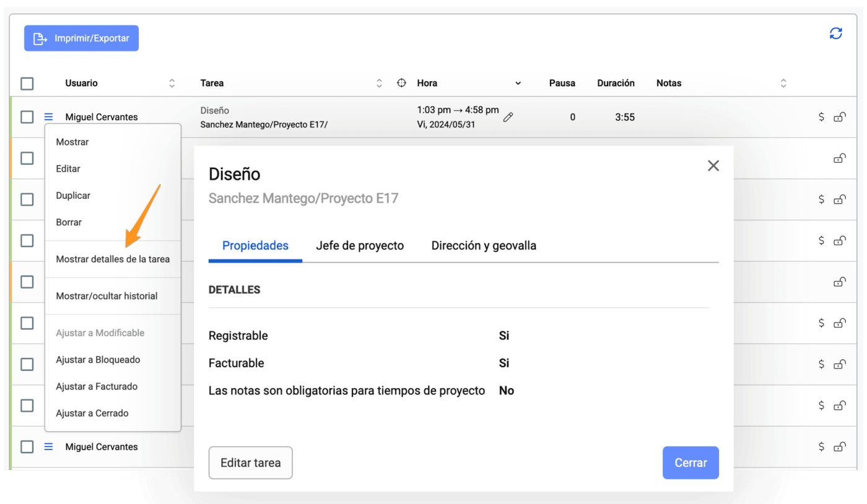Click the Duración column header
Screen dimensions: 867x504
616,83
